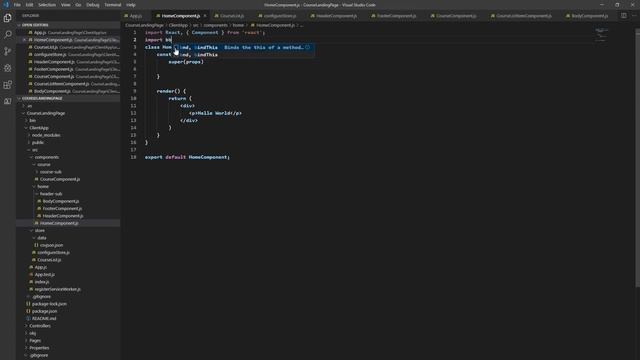640x360 pixels.
Task: Open the Help menu
Action: (x=131, y=5)
